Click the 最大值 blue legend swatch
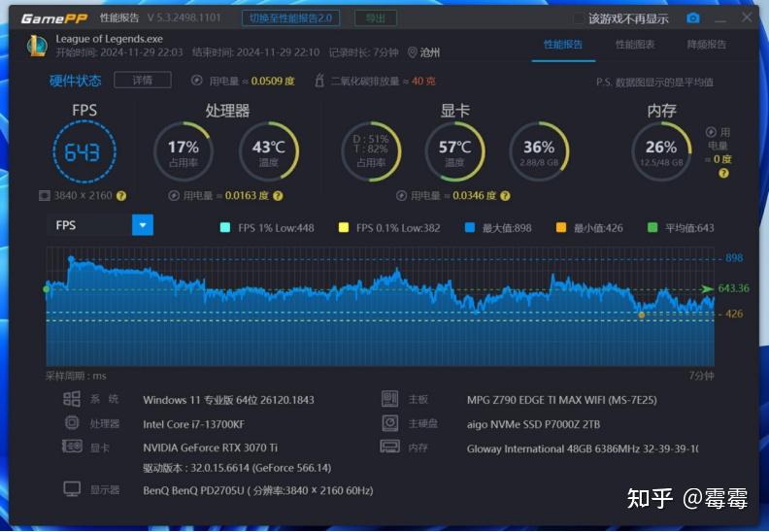This screenshot has width=769, height=532. pos(469,227)
